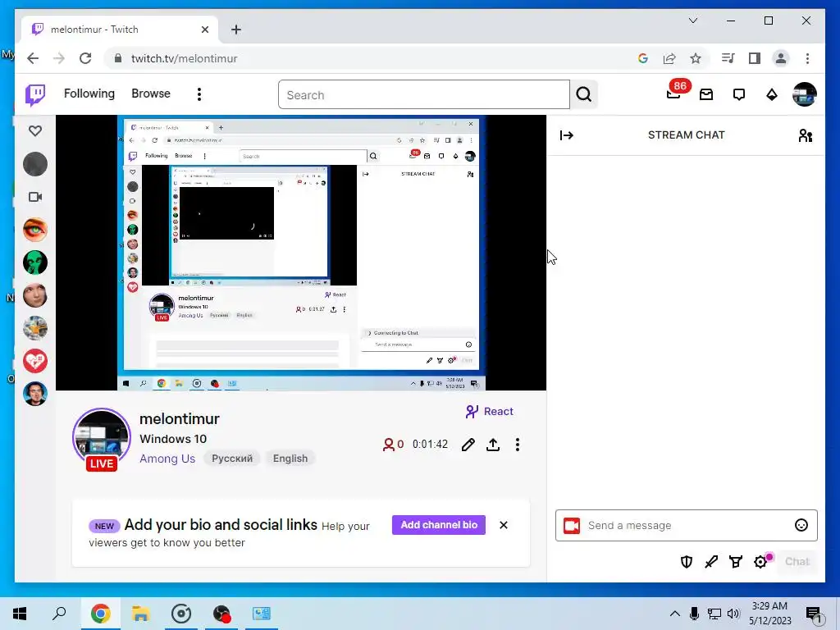Open the chat community users icon

point(806,135)
